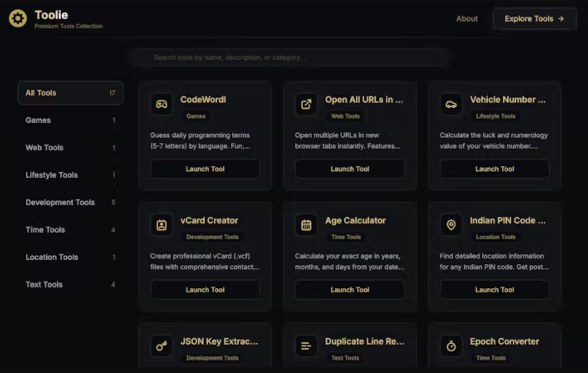Launch the Vehicle Number tool
Image resolution: width=588 pixels, height=373 pixels.
[x=495, y=169]
